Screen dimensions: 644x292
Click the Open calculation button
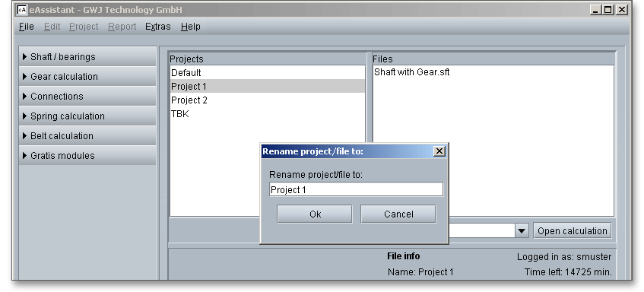click(x=572, y=231)
